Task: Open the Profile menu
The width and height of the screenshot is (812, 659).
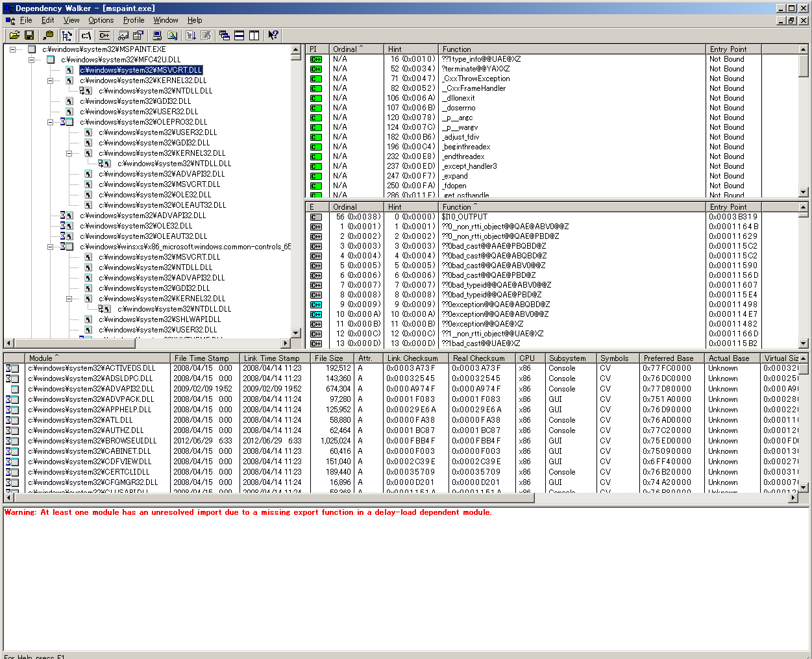Action: point(134,20)
